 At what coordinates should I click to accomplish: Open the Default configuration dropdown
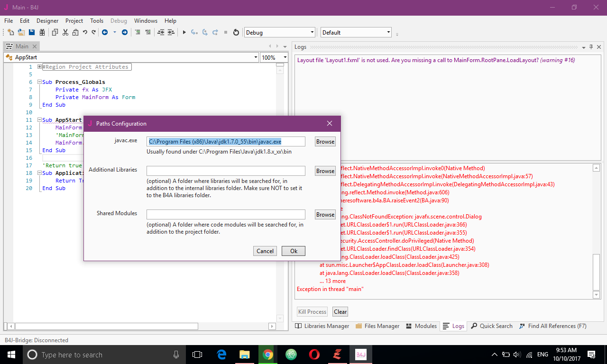tap(356, 32)
